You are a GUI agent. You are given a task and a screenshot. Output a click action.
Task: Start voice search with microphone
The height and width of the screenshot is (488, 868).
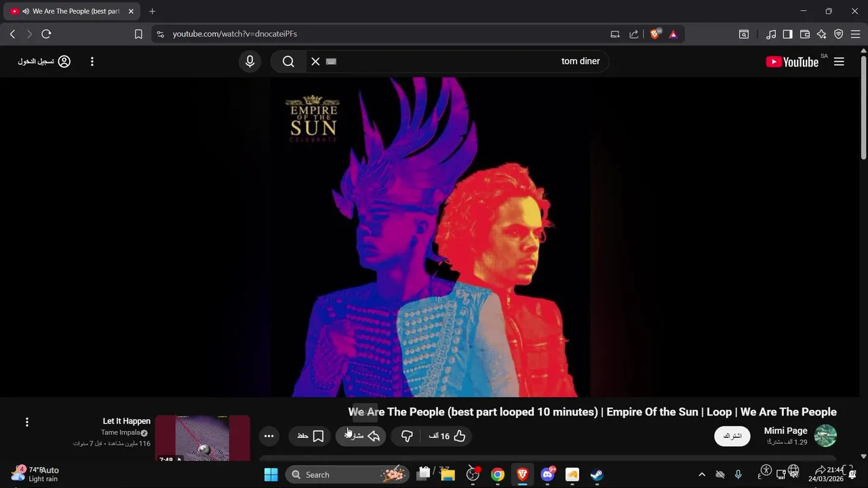point(250,62)
